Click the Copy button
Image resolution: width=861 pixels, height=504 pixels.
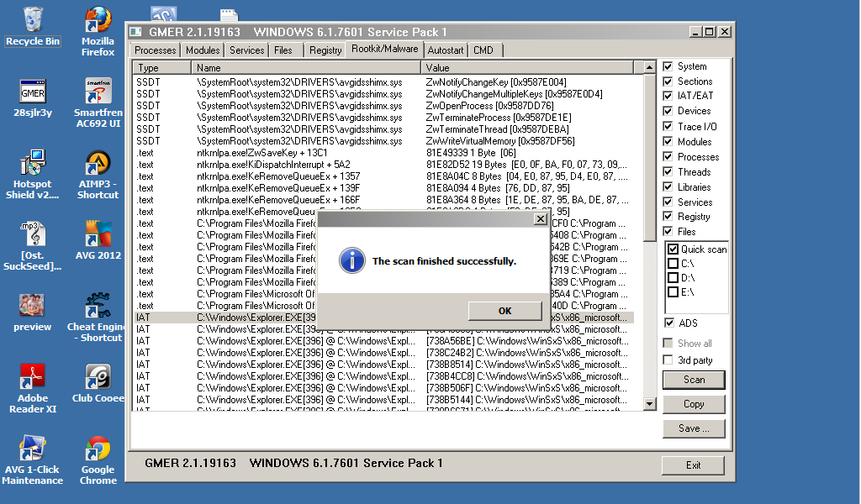(x=694, y=404)
